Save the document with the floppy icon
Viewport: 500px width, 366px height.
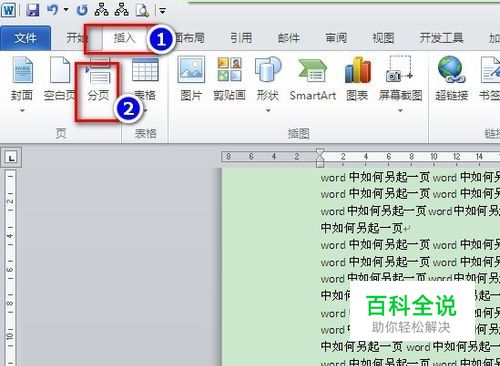point(33,10)
